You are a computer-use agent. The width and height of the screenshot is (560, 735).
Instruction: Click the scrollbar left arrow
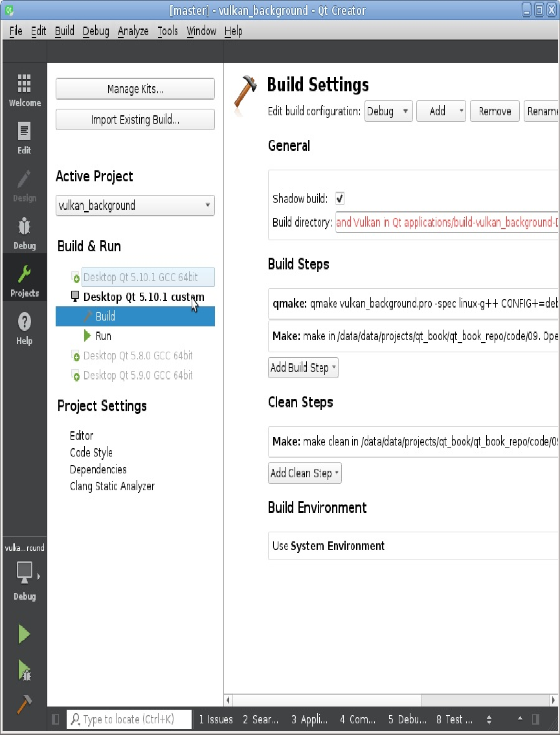(x=229, y=700)
